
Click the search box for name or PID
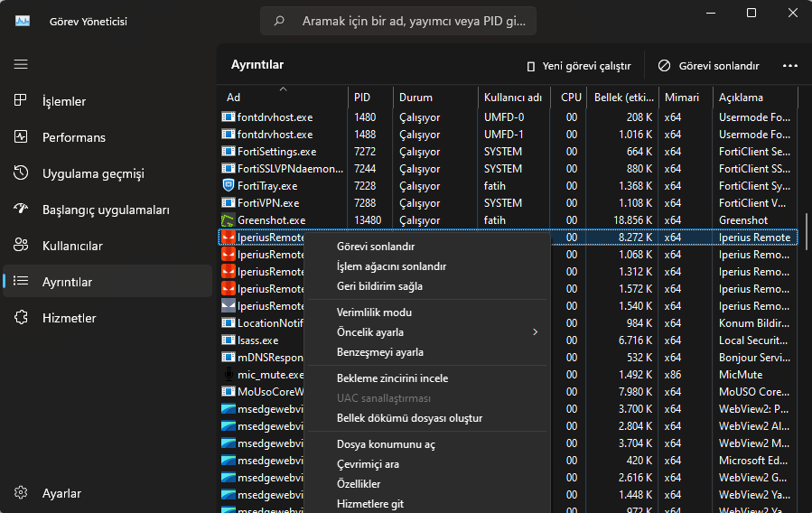pos(397,21)
